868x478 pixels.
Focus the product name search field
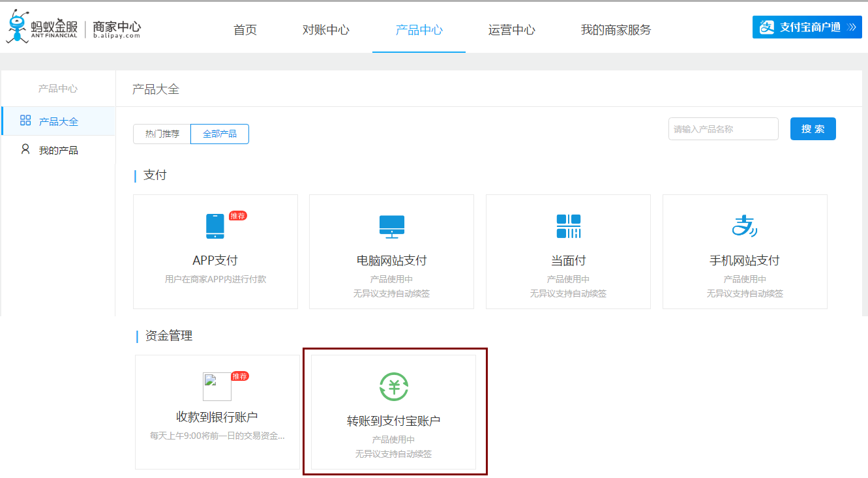click(723, 129)
